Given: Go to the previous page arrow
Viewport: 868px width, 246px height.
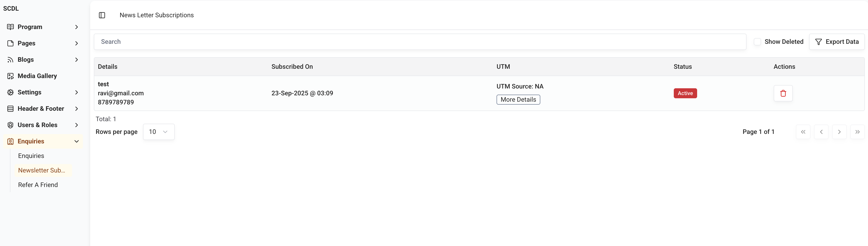Looking at the screenshot, I should (x=821, y=132).
